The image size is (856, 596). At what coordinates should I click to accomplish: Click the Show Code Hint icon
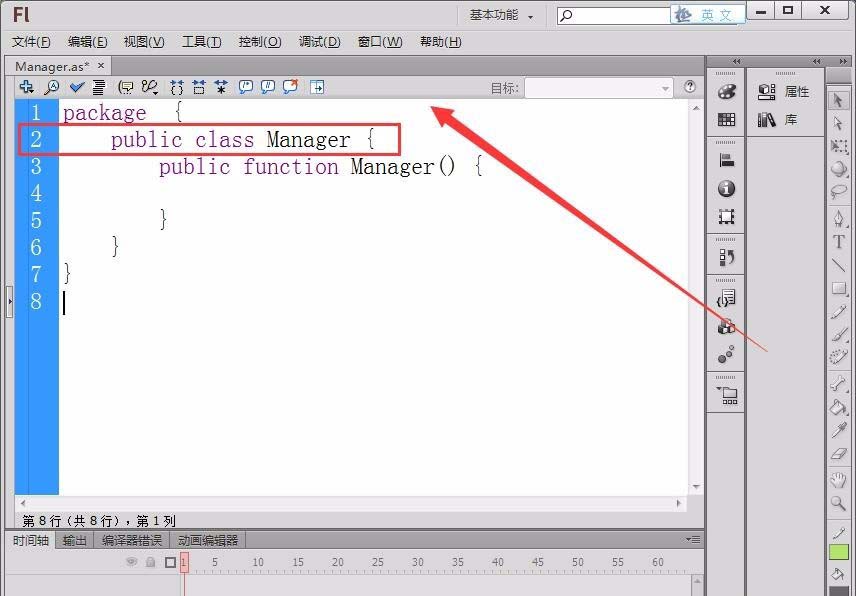point(126,87)
